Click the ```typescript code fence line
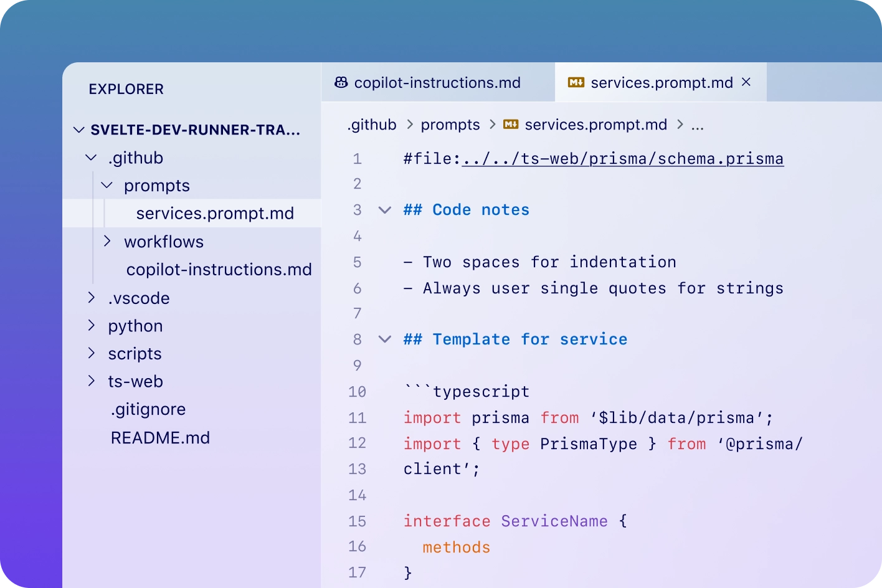This screenshot has width=882, height=588. click(x=467, y=392)
